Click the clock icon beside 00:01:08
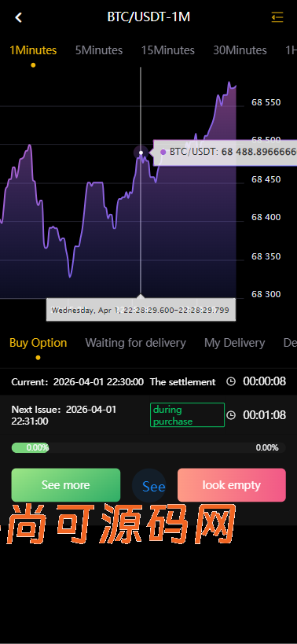The image size is (297, 644). (x=231, y=415)
